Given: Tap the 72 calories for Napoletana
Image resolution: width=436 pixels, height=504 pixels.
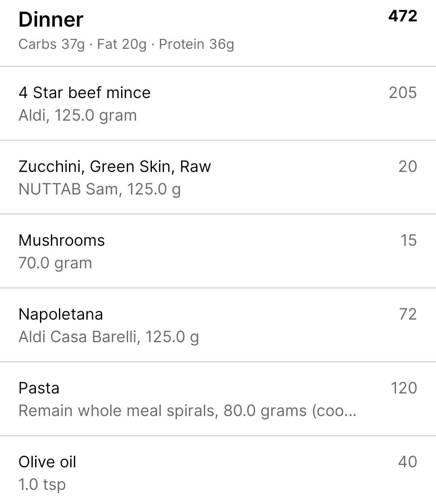Looking at the screenshot, I should [407, 314].
